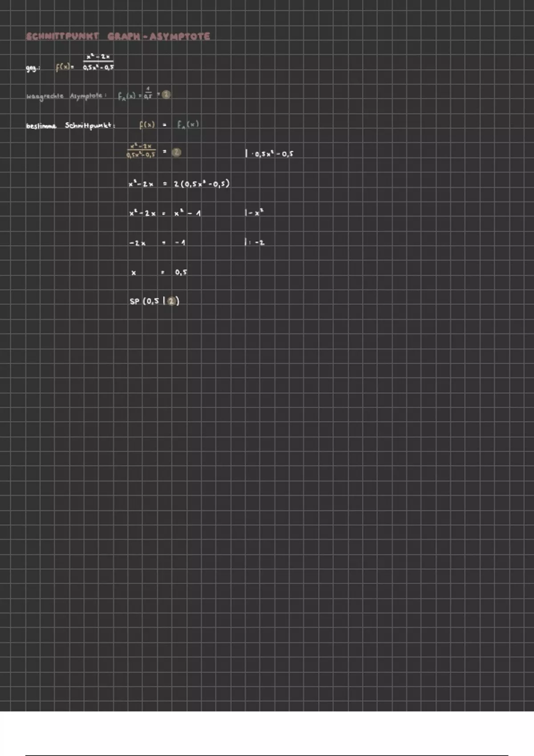Click the 'SP (0,5 | 2)' final answer
The width and height of the screenshot is (534, 756).
tap(154, 301)
